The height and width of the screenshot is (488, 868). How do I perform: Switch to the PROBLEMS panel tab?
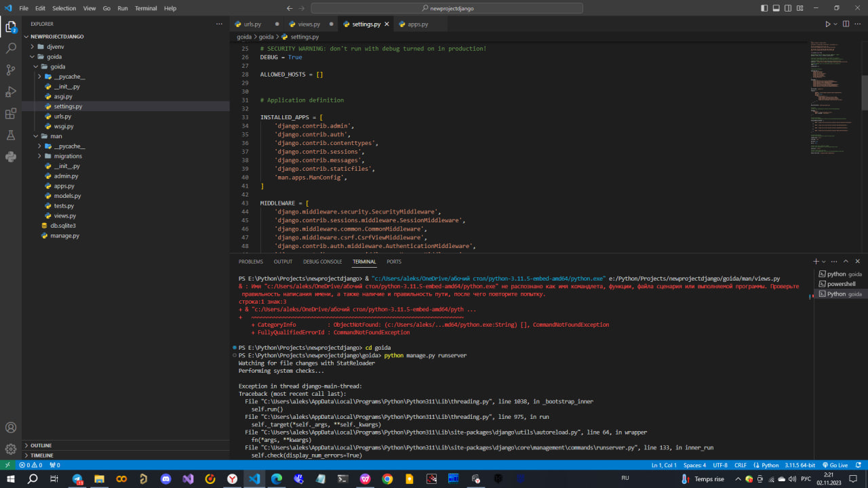coord(250,262)
